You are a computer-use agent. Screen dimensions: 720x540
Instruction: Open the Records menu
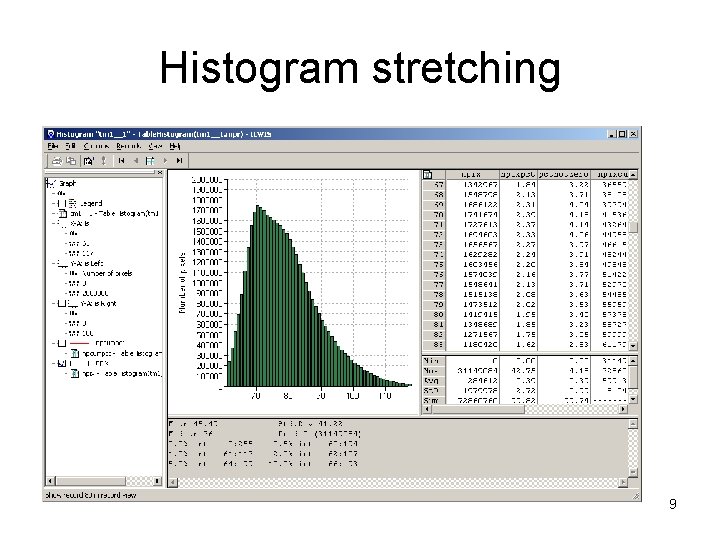(128, 146)
